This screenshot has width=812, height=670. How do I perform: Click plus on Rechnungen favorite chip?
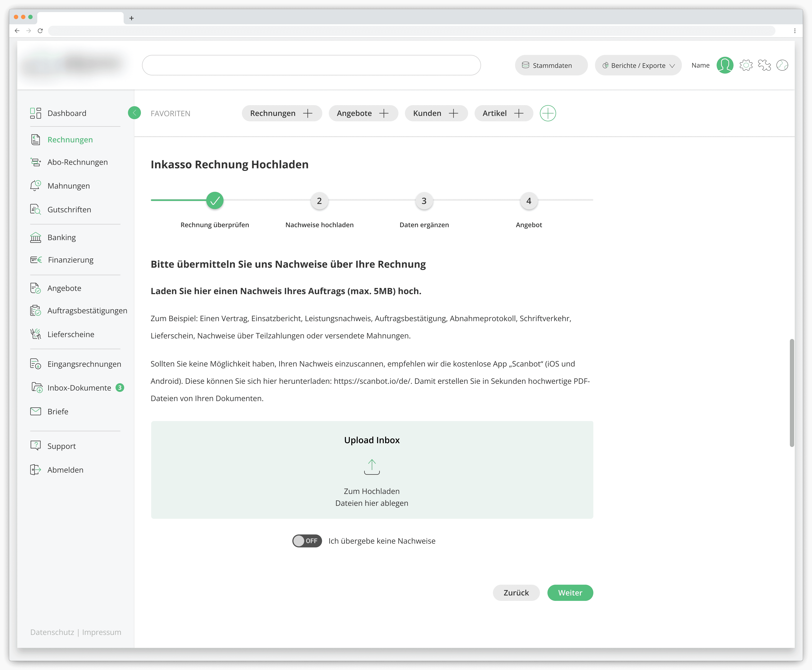pyautogui.click(x=308, y=113)
